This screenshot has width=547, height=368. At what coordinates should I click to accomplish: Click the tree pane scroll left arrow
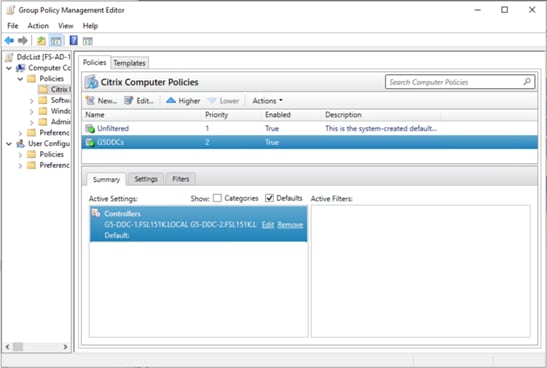(8, 347)
